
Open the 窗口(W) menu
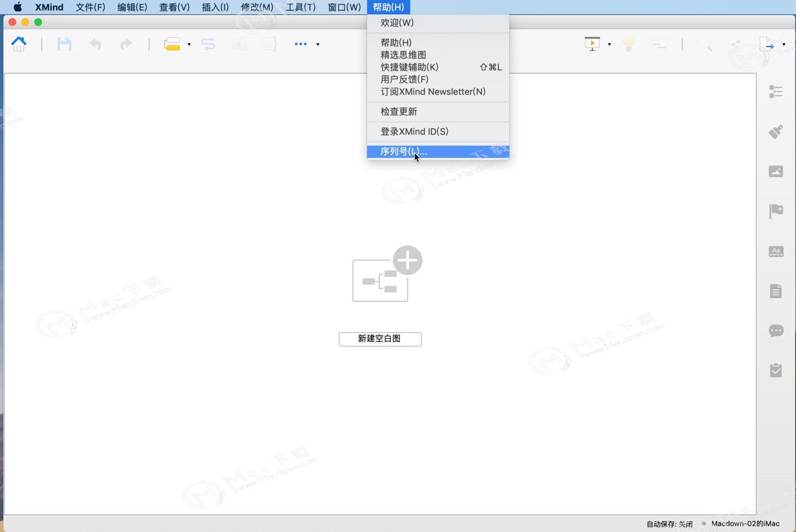click(x=345, y=7)
